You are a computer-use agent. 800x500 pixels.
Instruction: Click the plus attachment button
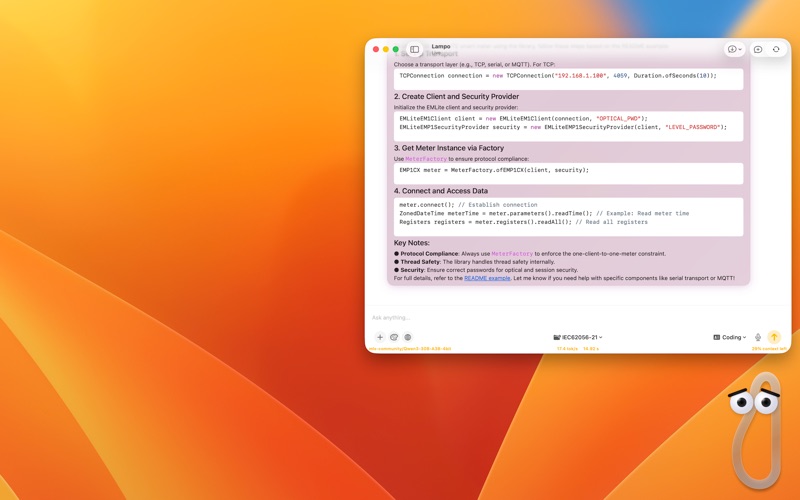tap(380, 337)
